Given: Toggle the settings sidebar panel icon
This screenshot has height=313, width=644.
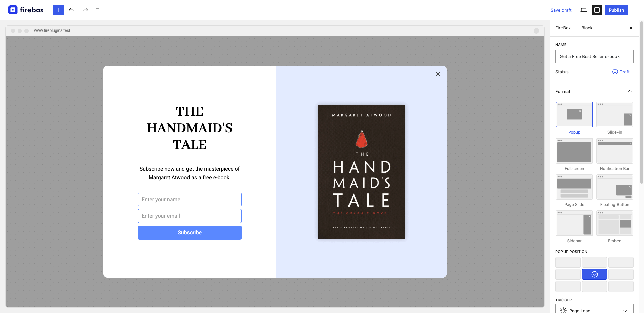Looking at the screenshot, I should pyautogui.click(x=597, y=10).
